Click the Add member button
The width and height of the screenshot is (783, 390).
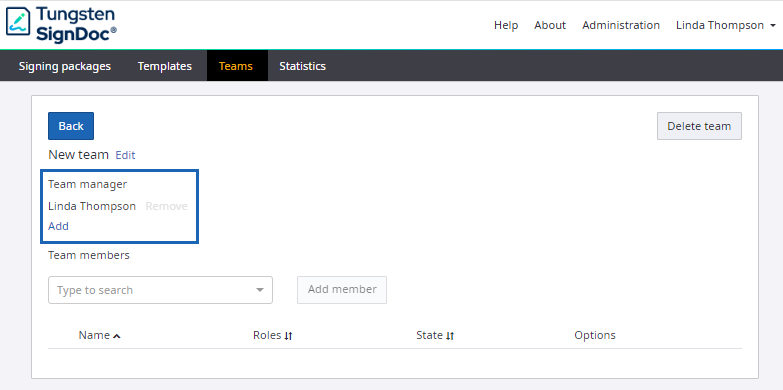coord(342,290)
